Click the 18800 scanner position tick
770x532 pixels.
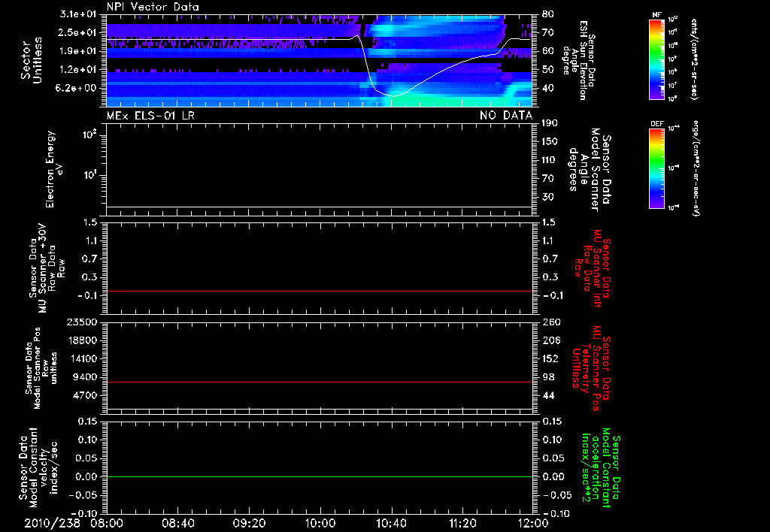point(82,340)
